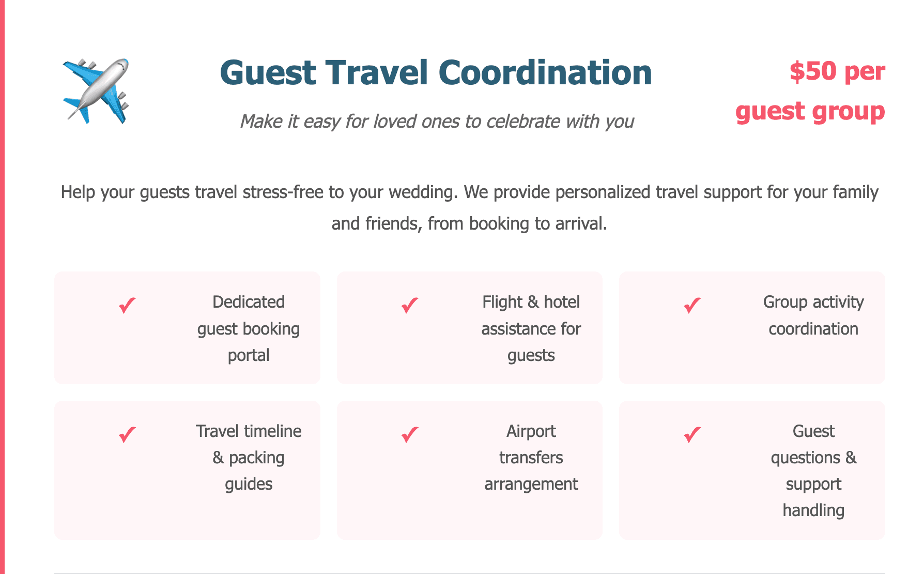Screen dimensions: 924x574
Task: Click the Guest Travel Coordination heading
Action: [436, 72]
